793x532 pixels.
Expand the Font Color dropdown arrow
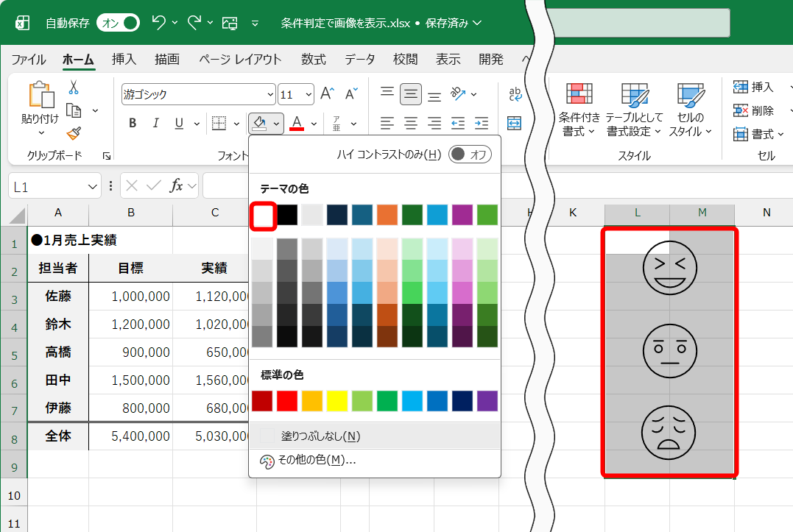point(314,124)
